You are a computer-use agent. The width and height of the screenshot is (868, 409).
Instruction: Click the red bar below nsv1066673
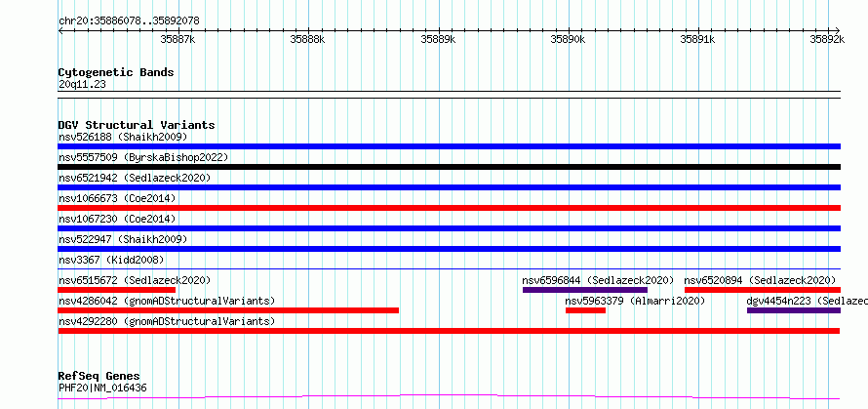pyautogui.click(x=449, y=208)
